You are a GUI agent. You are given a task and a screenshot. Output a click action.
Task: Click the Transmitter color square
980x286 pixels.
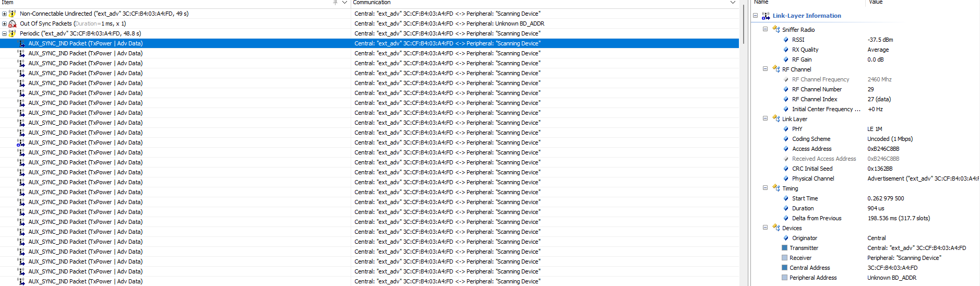click(x=784, y=248)
